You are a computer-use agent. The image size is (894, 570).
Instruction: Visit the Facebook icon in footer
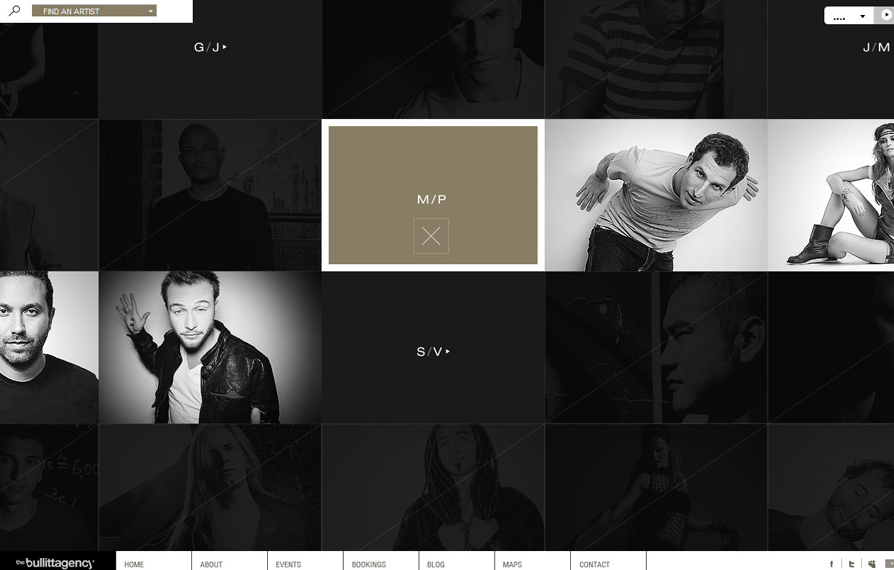click(x=831, y=564)
